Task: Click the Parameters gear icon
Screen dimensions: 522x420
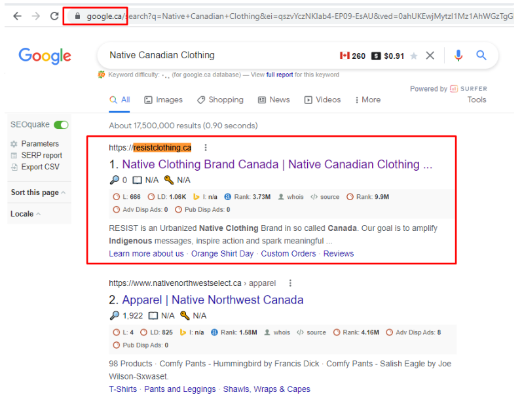Action: click(x=14, y=144)
